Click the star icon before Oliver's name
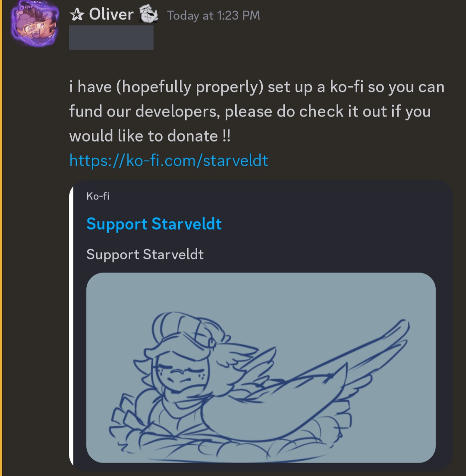466x476 pixels. tap(77, 14)
